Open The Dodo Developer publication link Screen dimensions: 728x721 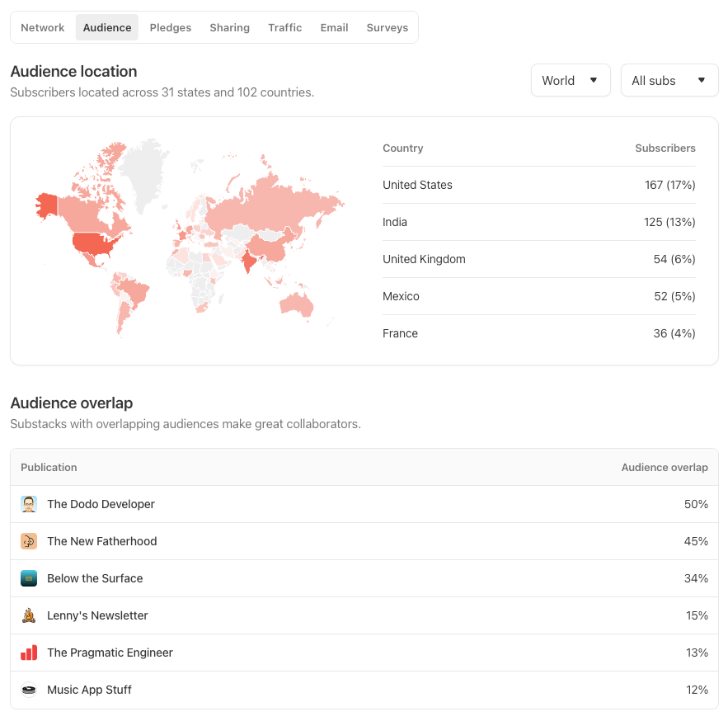[x=101, y=504]
